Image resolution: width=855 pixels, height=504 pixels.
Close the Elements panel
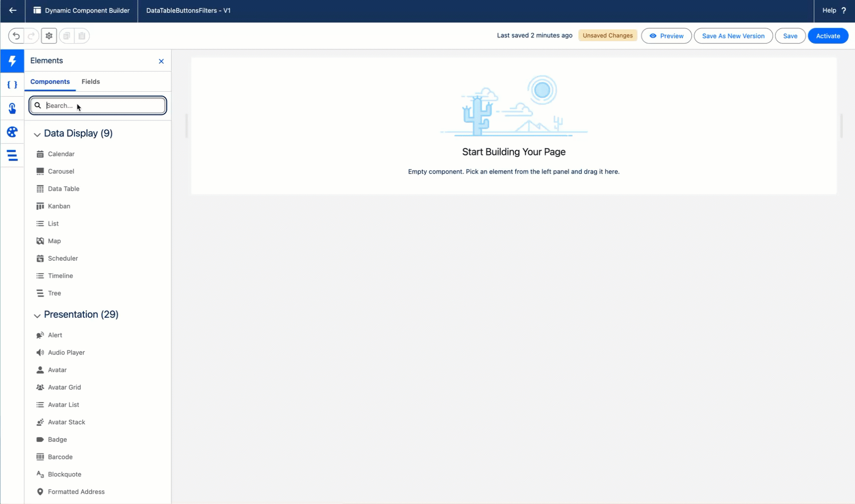pos(161,61)
